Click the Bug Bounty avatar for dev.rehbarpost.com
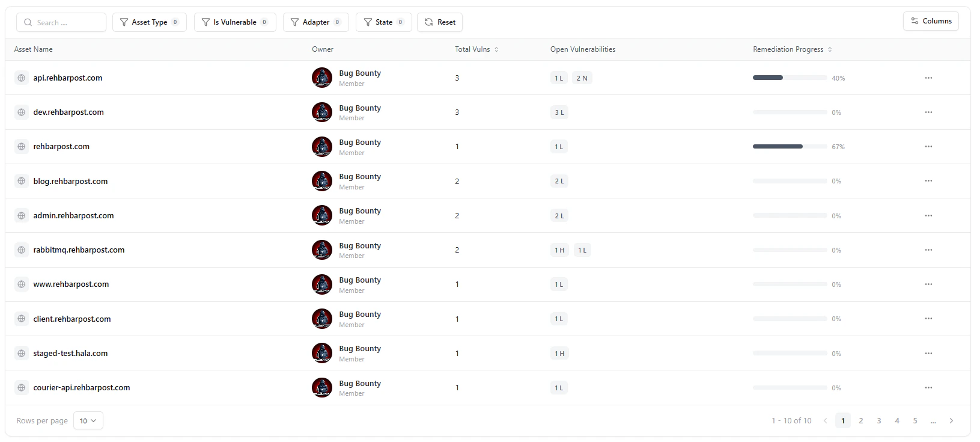 (x=322, y=112)
